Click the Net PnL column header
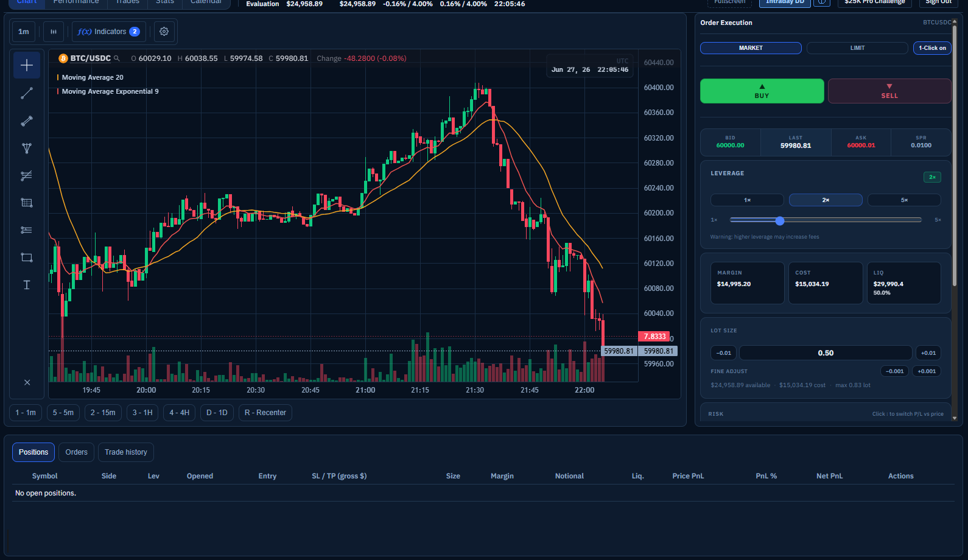The height and width of the screenshot is (560, 968). [x=829, y=476]
